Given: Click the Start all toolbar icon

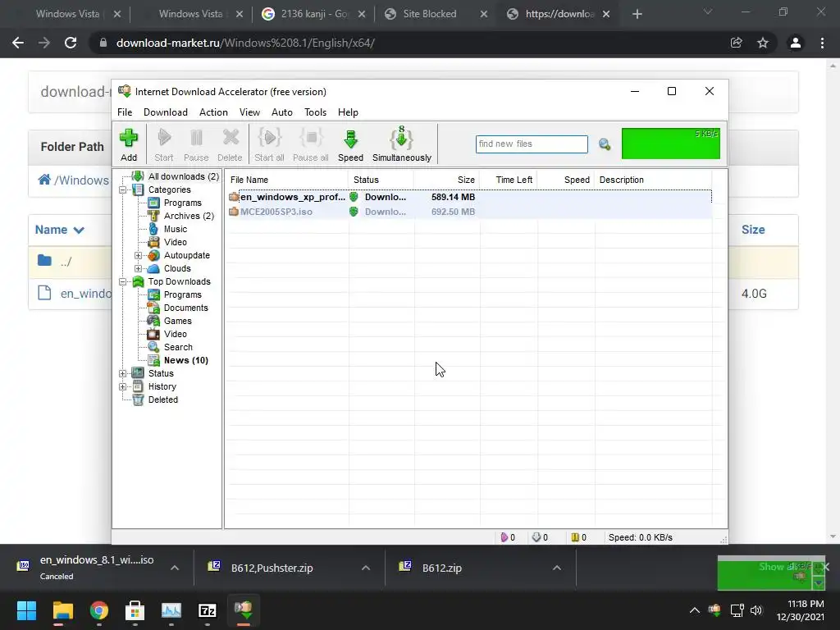Looking at the screenshot, I should coord(269,144).
